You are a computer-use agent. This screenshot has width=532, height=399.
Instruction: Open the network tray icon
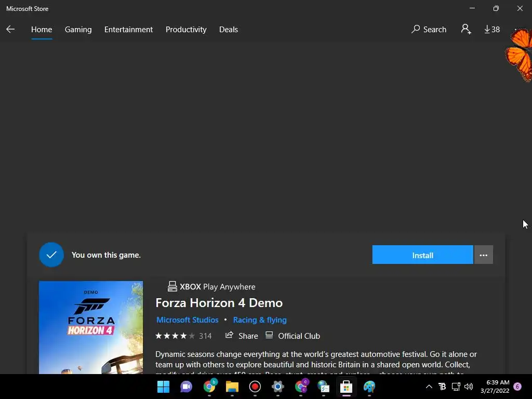[456, 387]
